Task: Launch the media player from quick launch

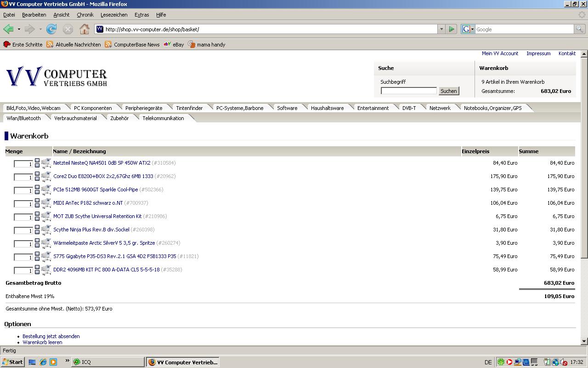Action: 53,362
